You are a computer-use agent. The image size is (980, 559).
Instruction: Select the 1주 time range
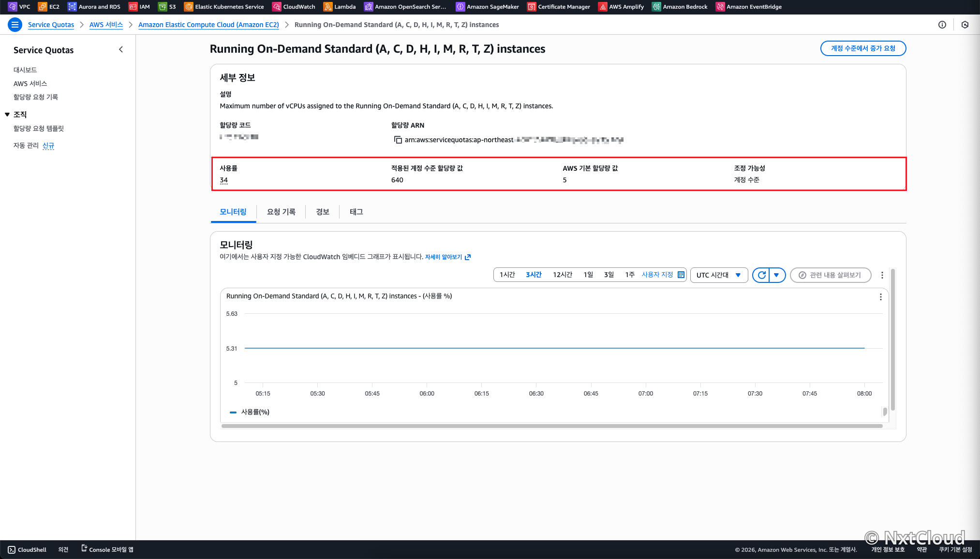click(x=629, y=275)
